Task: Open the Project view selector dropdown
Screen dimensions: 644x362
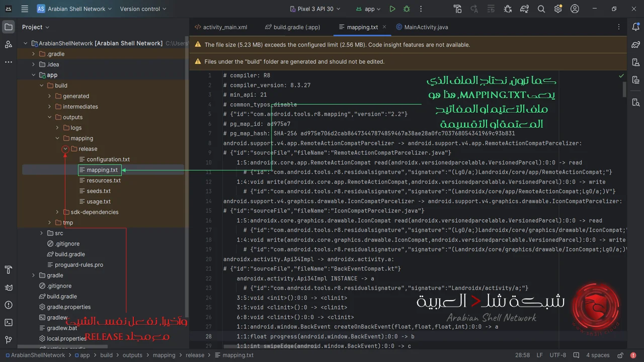Action: [x=36, y=27]
